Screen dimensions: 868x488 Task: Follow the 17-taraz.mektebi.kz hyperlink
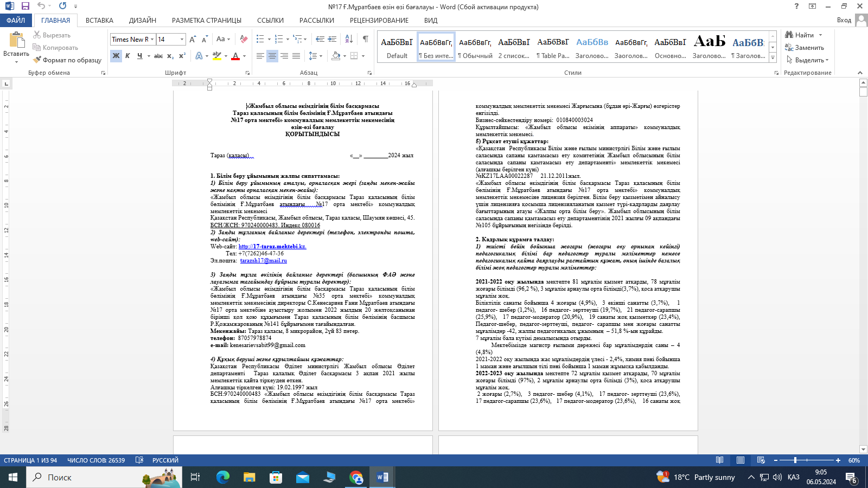[x=272, y=246]
